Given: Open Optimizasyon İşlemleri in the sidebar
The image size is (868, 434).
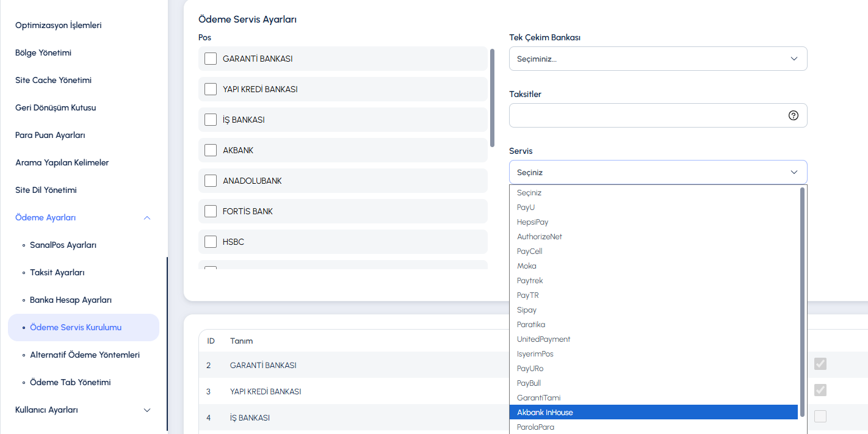Looking at the screenshot, I should (58, 25).
